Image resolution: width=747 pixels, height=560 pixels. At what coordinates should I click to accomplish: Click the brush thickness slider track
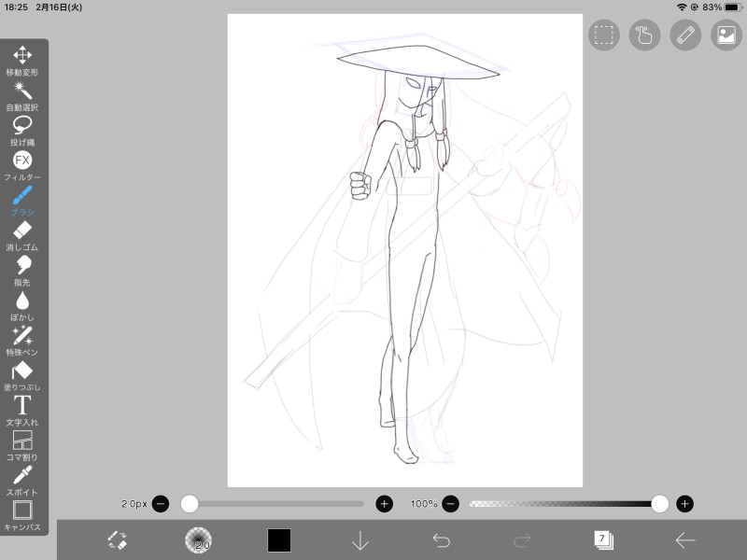[x=273, y=504]
